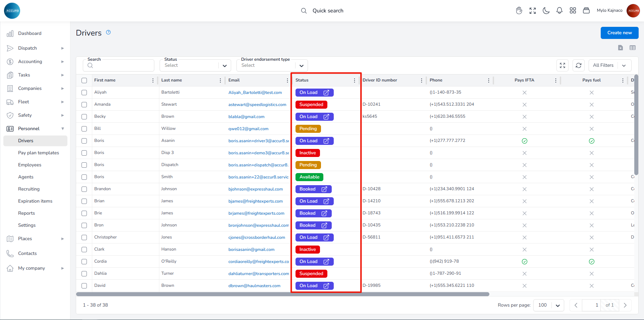This screenshot has height=320, width=644.
Task: Open the Status filter dropdown
Action: [196, 65]
